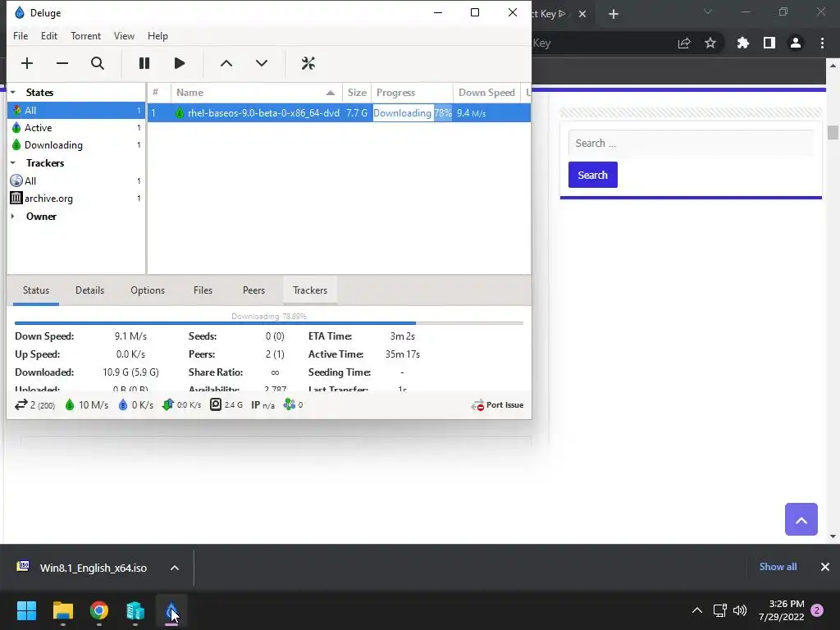This screenshot has width=840, height=630.
Task: Open the File menu
Action: tap(21, 36)
